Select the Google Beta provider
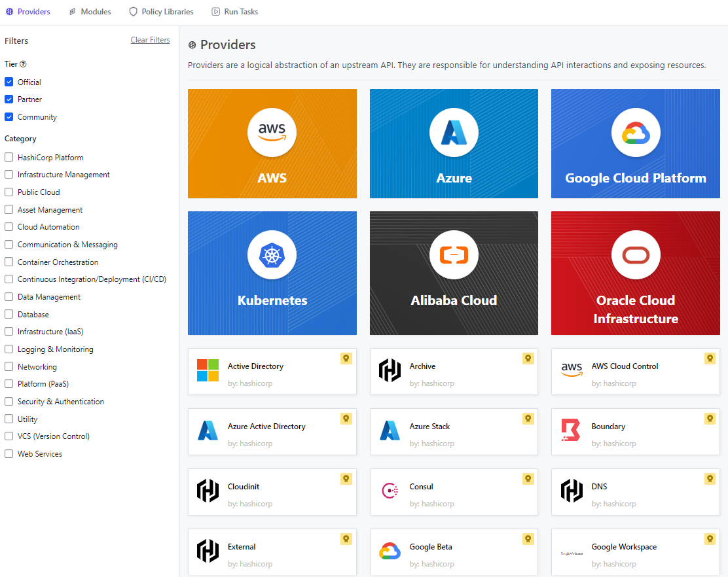The height and width of the screenshot is (577, 728). point(454,551)
